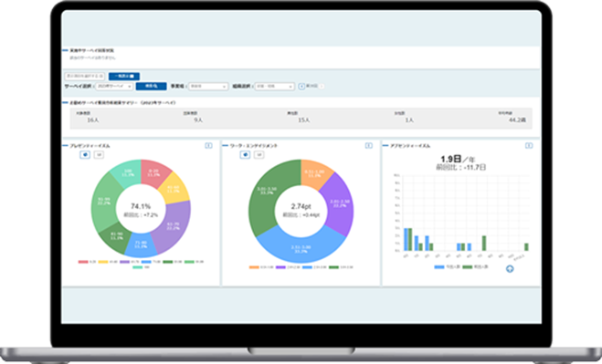Click the 1人 summary value
The height and width of the screenshot is (364, 602).
(409, 120)
